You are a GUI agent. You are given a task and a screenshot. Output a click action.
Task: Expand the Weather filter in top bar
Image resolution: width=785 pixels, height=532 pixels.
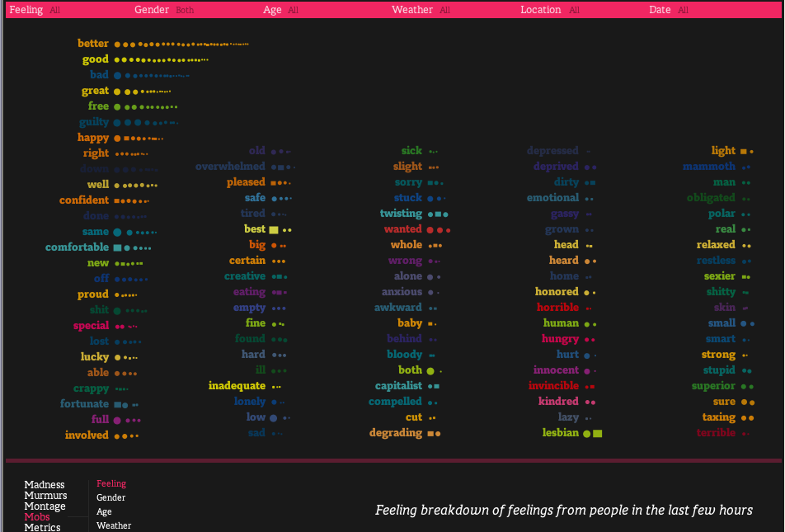[421, 10]
